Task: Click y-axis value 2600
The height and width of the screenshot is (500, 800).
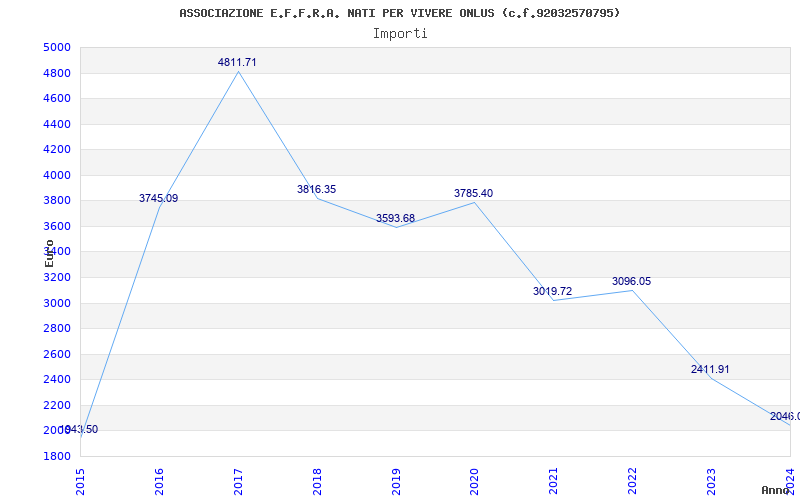Action: pyautogui.click(x=56, y=354)
